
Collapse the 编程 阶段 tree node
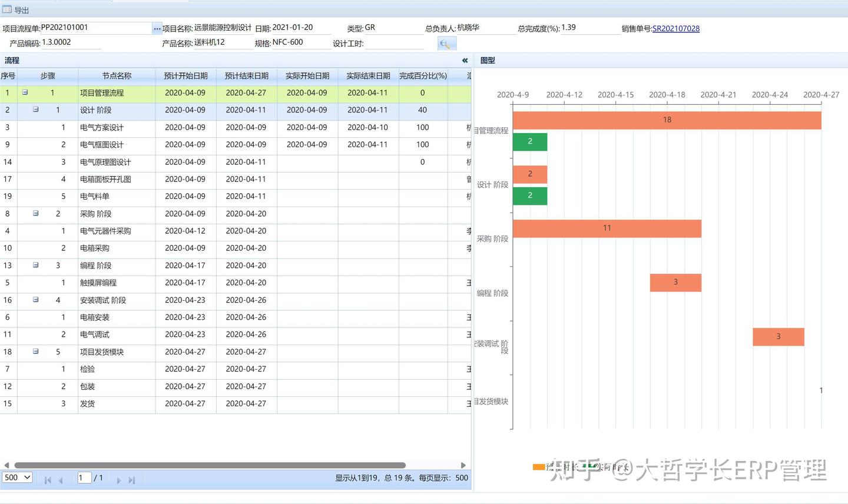[36, 265]
